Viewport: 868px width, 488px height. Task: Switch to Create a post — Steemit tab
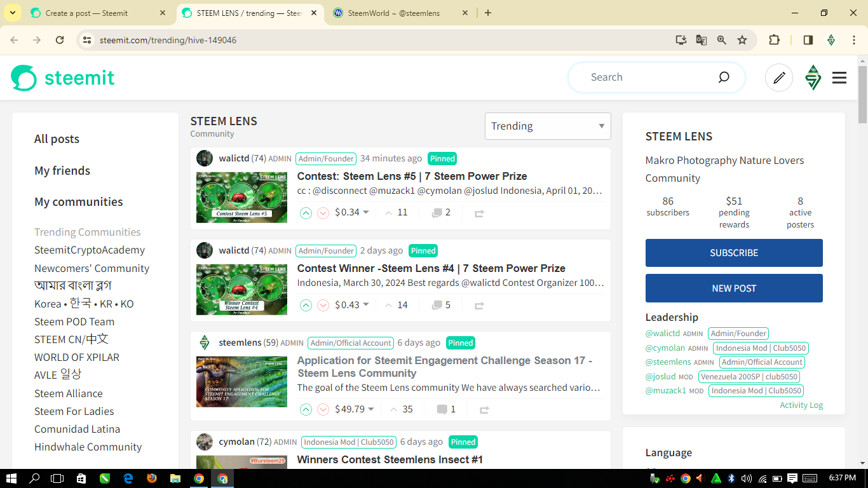[x=98, y=13]
